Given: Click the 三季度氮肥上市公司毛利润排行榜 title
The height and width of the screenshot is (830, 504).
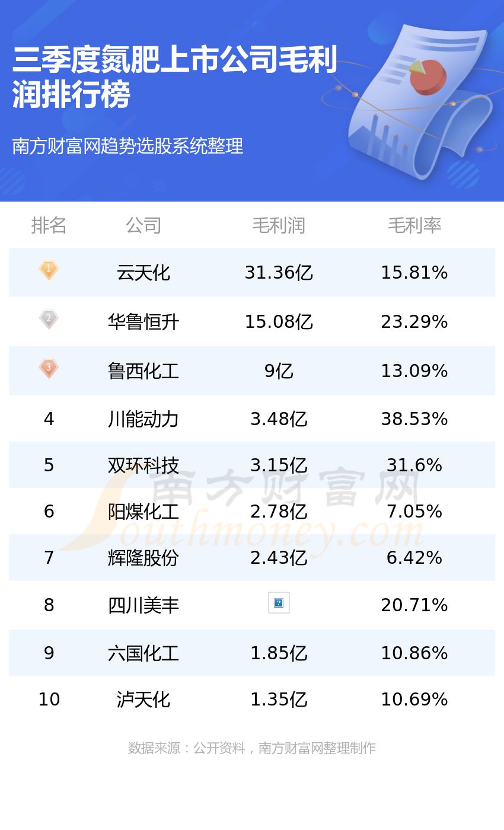Looking at the screenshot, I should (174, 77).
